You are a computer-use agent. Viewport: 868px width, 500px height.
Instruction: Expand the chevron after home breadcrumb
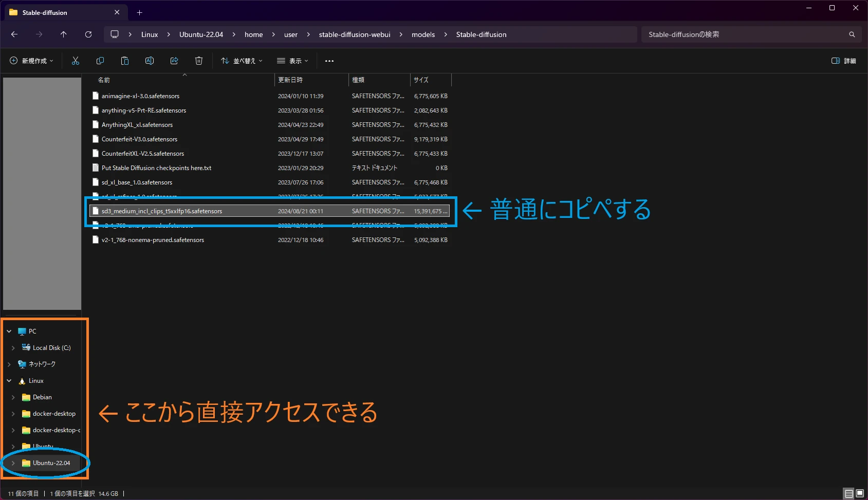point(273,34)
